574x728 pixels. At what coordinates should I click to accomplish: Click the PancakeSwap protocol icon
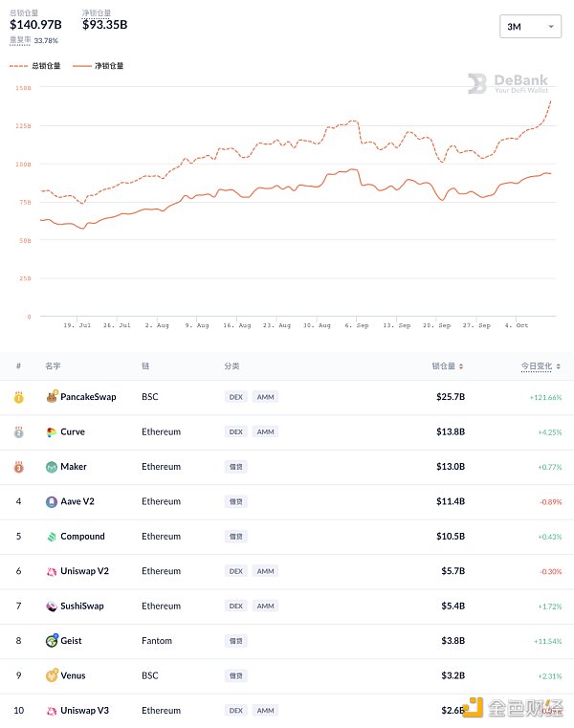(x=52, y=397)
